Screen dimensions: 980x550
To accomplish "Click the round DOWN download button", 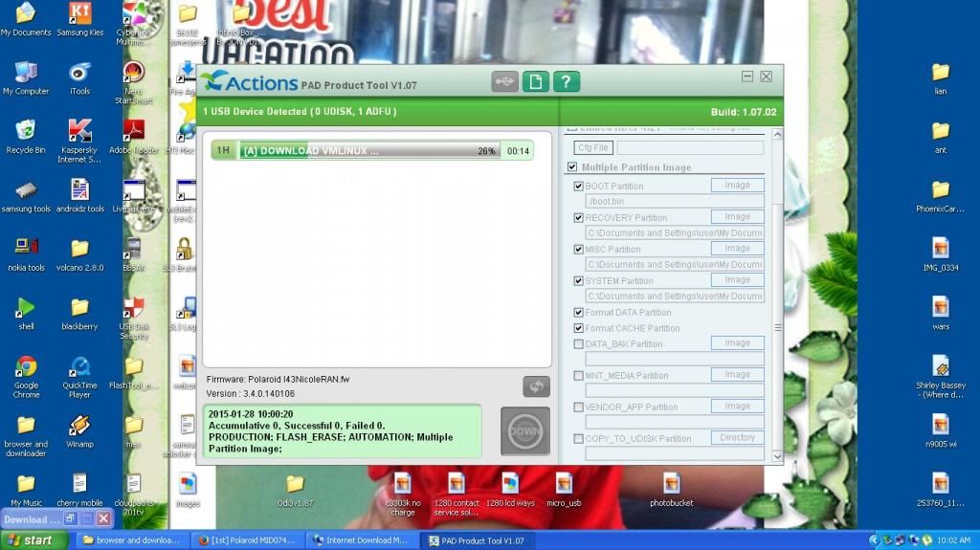I will click(x=525, y=431).
